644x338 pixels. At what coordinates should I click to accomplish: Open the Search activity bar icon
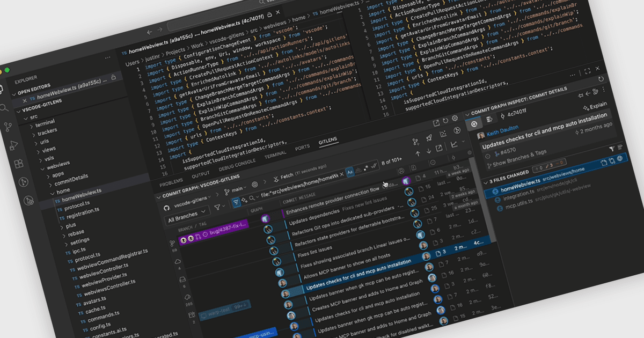[4, 108]
